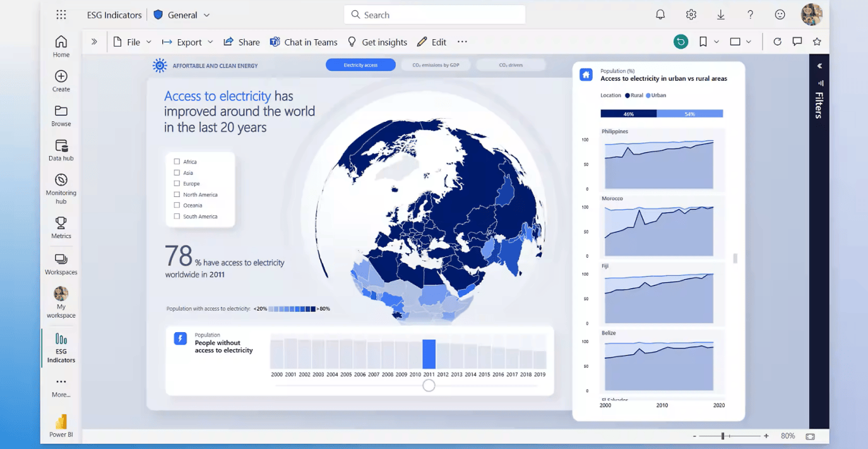Click the year slider handle

tap(429, 385)
